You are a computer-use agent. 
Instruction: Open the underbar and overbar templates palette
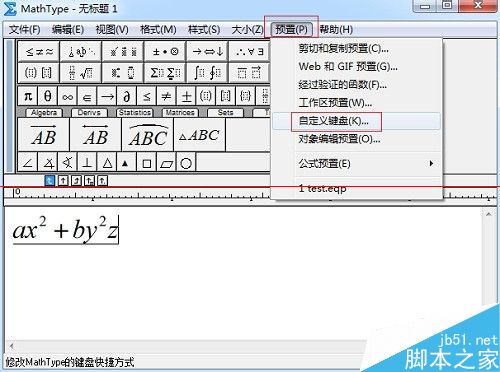point(249,73)
